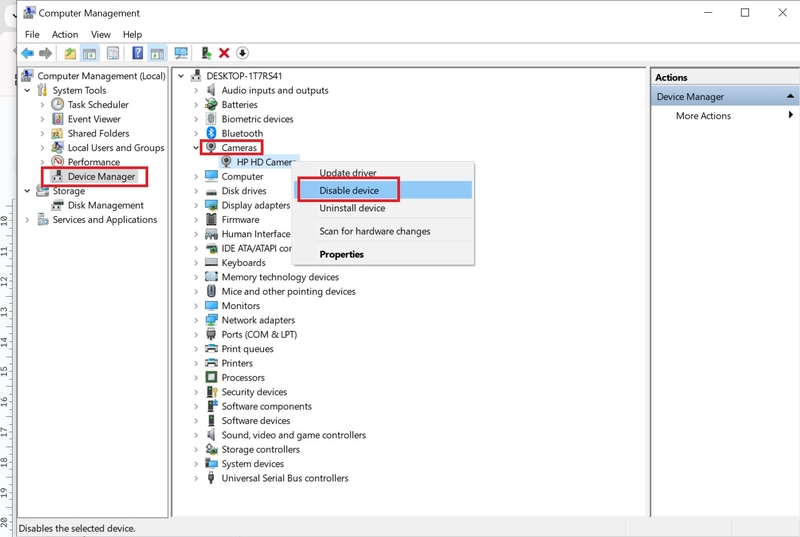Click the show/hide action pane toolbar icon
Image resolution: width=800 pixels, height=537 pixels.
pyautogui.click(x=157, y=53)
